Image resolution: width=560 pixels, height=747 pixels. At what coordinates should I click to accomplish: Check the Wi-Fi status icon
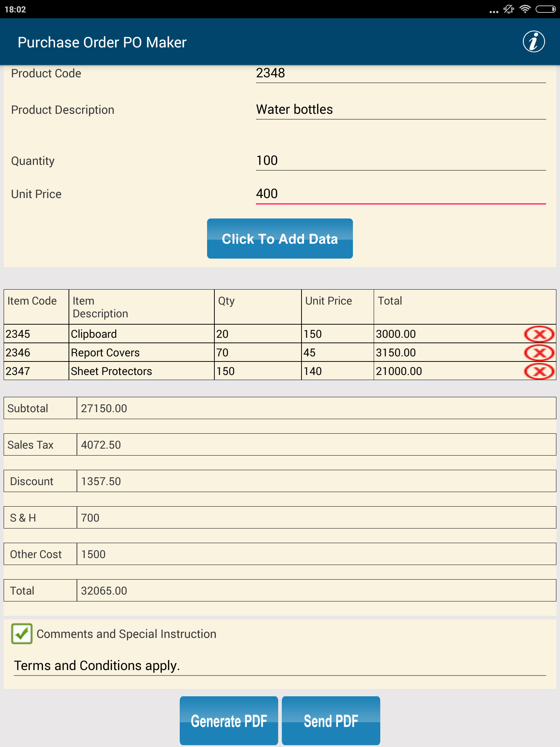pyautogui.click(x=525, y=9)
